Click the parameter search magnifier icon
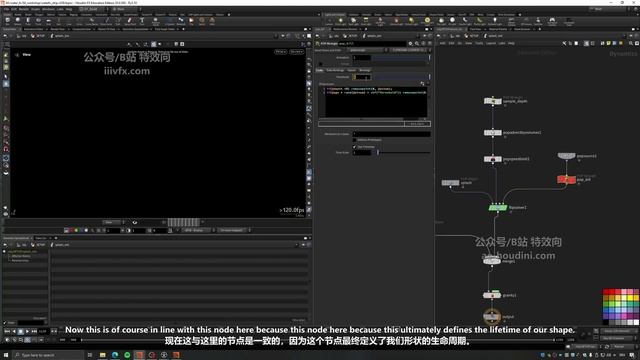 [x=417, y=44]
